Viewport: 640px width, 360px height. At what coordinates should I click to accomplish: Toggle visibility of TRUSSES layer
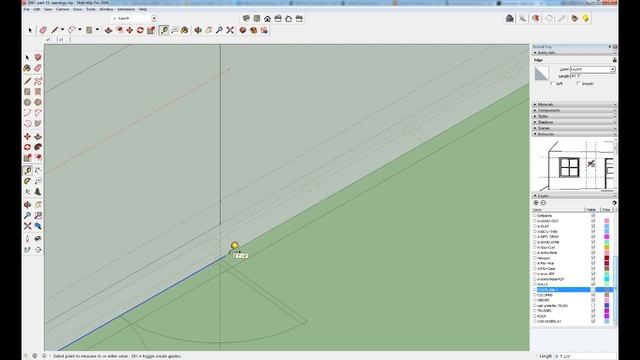pos(593,311)
